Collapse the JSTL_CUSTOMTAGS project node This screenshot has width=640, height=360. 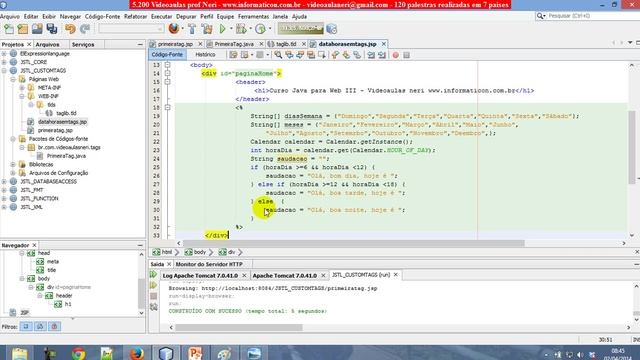pyautogui.click(x=4, y=71)
